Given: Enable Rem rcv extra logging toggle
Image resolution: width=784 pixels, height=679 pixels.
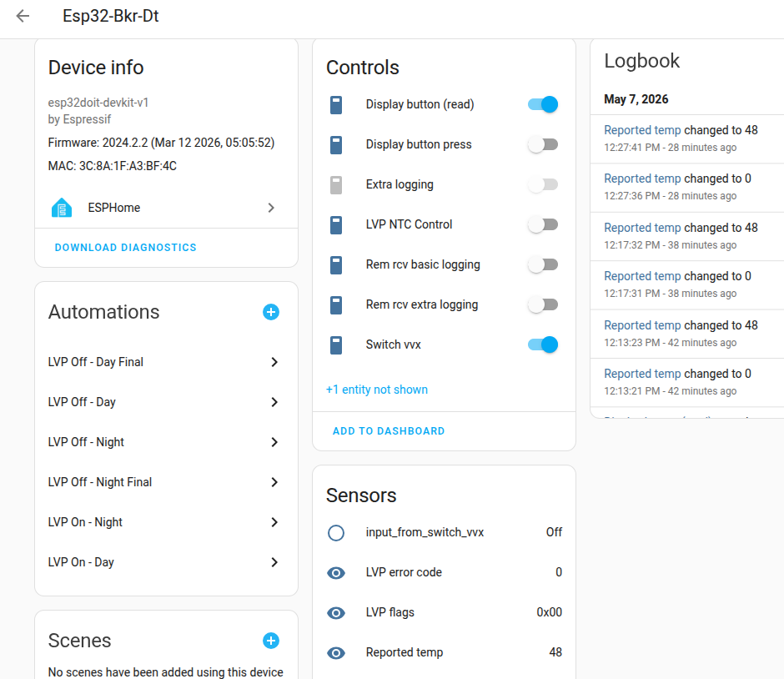Looking at the screenshot, I should tap(543, 304).
